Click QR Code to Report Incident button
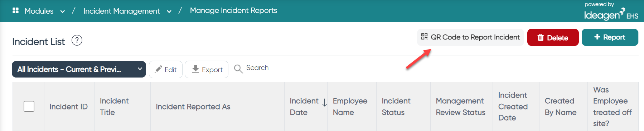 coord(470,37)
